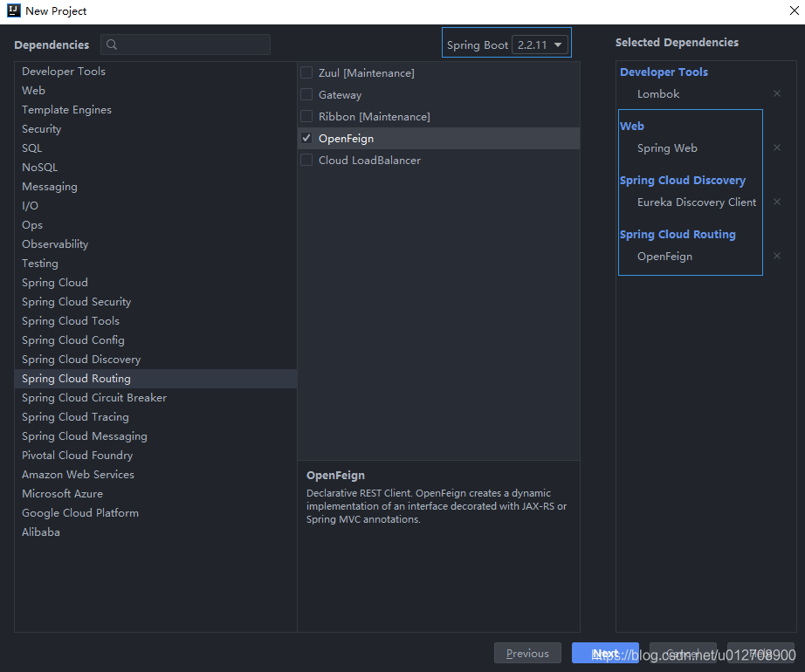Viewport: 805px width, 672px height.
Task: Click Eureka Discovery Client entry
Action: click(696, 202)
